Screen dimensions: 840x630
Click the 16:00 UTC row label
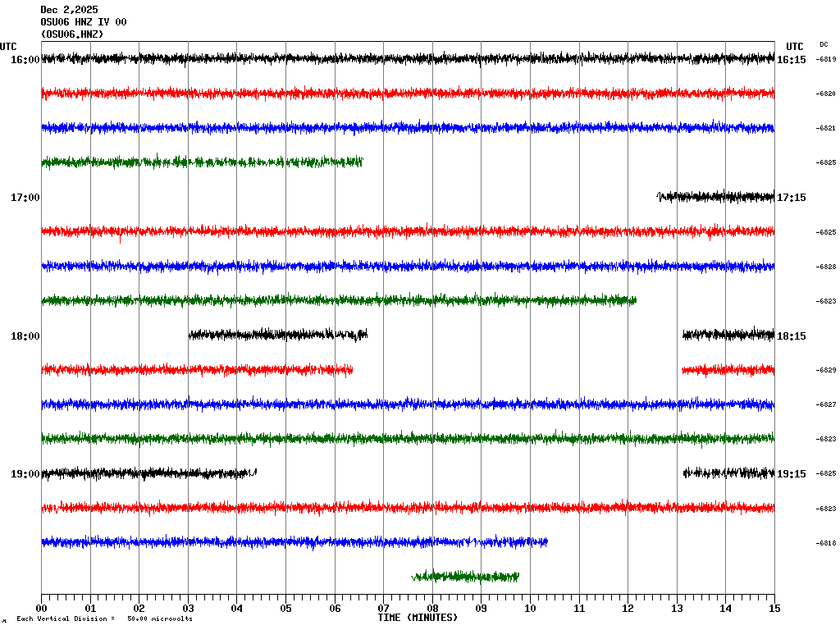click(25, 60)
